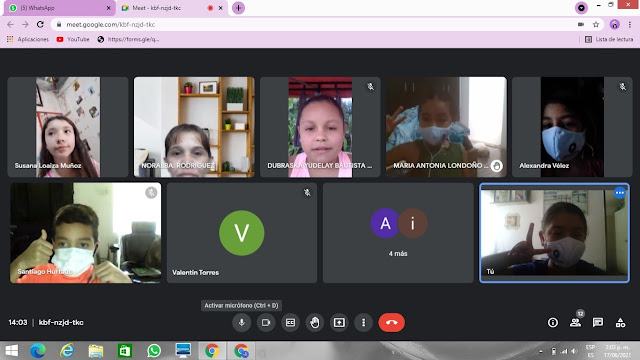This screenshot has width=640, height=360.
Task: Show the participants list icon
Action: pyautogui.click(x=576, y=323)
